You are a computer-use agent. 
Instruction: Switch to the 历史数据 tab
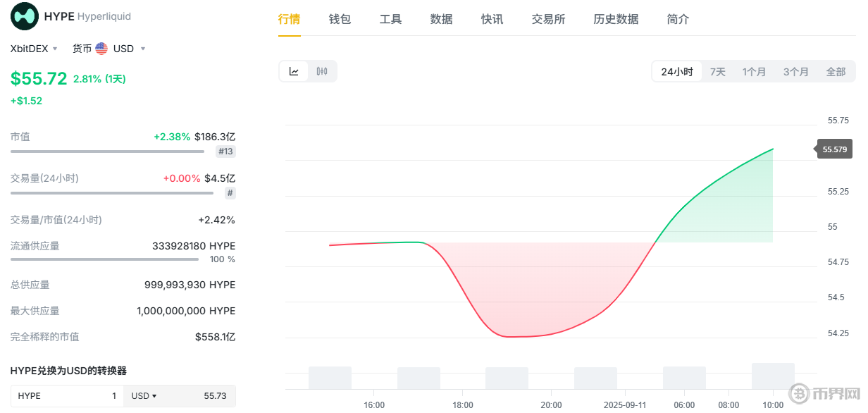click(616, 19)
